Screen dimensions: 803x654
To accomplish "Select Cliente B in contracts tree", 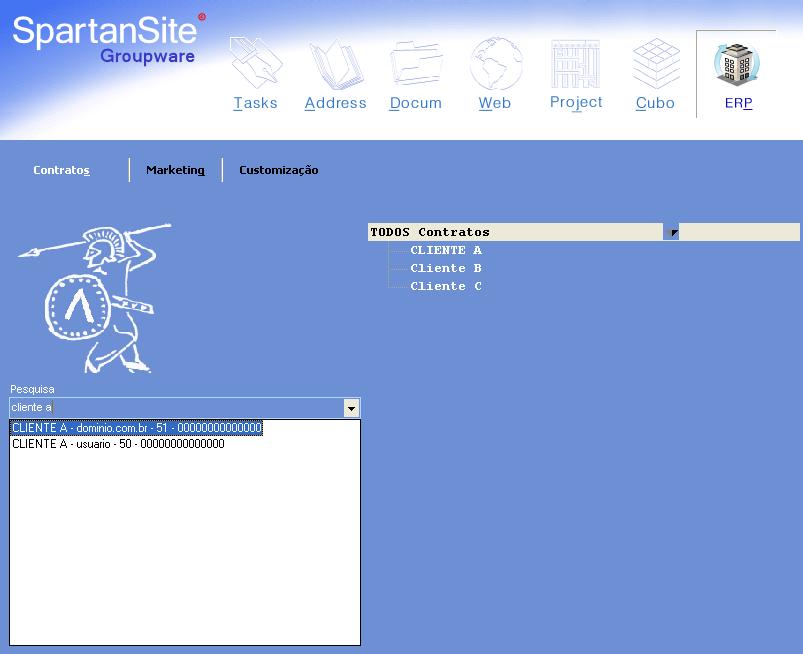I will point(446,268).
